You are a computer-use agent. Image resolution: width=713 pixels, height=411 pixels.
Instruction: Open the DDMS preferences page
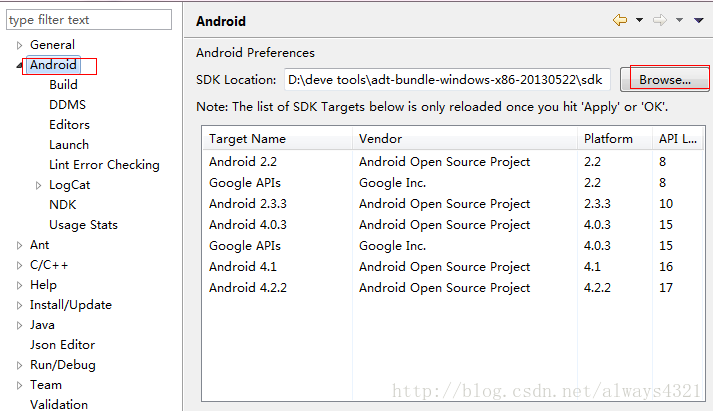[x=67, y=105]
